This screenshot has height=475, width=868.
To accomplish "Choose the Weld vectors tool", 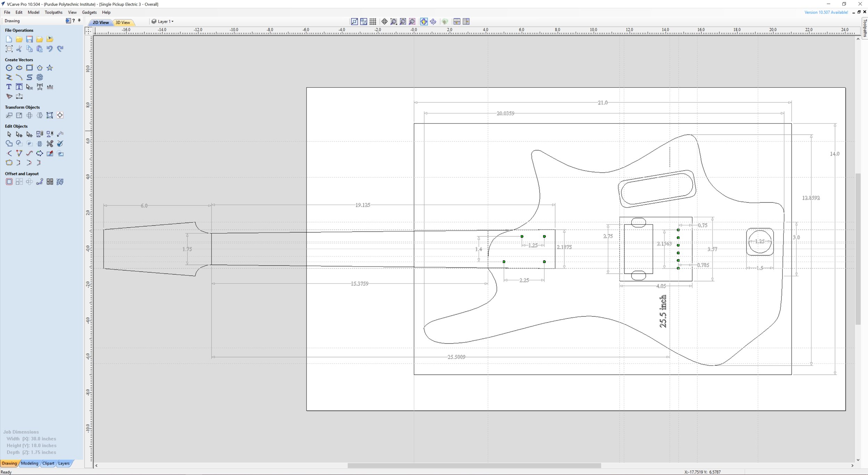I will pos(9,144).
